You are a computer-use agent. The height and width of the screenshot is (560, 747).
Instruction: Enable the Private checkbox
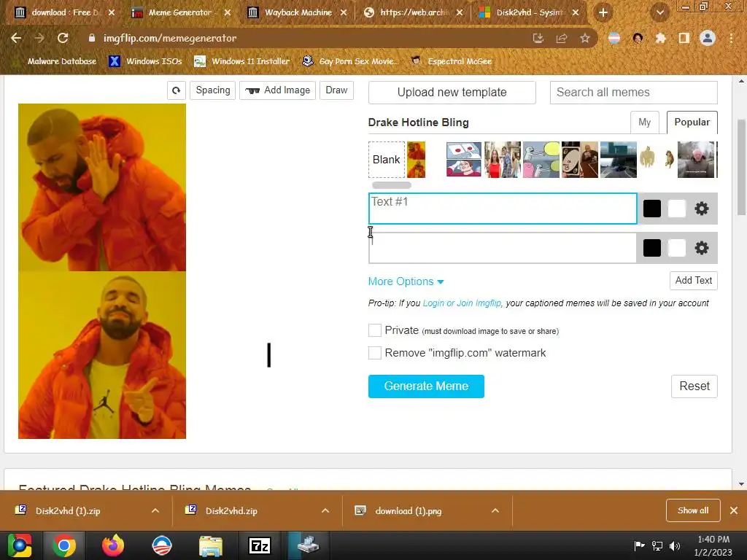(x=375, y=330)
